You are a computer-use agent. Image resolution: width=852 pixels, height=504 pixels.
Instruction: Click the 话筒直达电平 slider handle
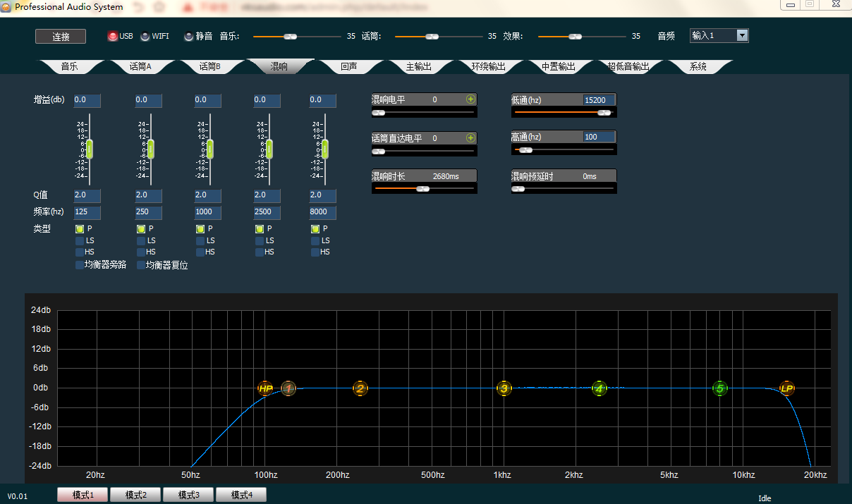[379, 150]
